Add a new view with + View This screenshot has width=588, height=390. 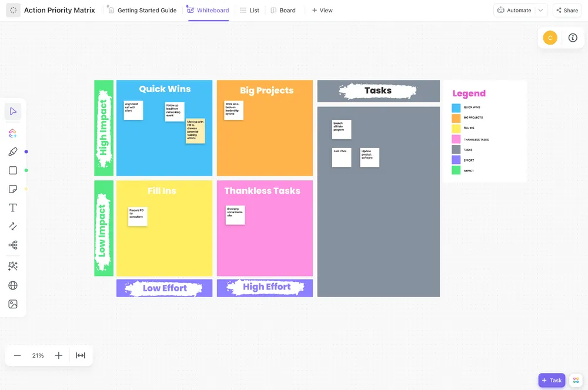(322, 11)
